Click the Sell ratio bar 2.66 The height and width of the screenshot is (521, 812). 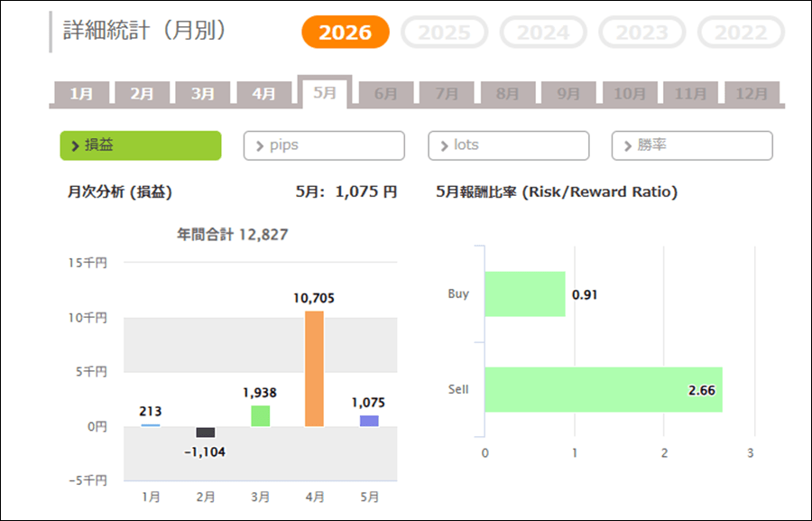point(604,390)
